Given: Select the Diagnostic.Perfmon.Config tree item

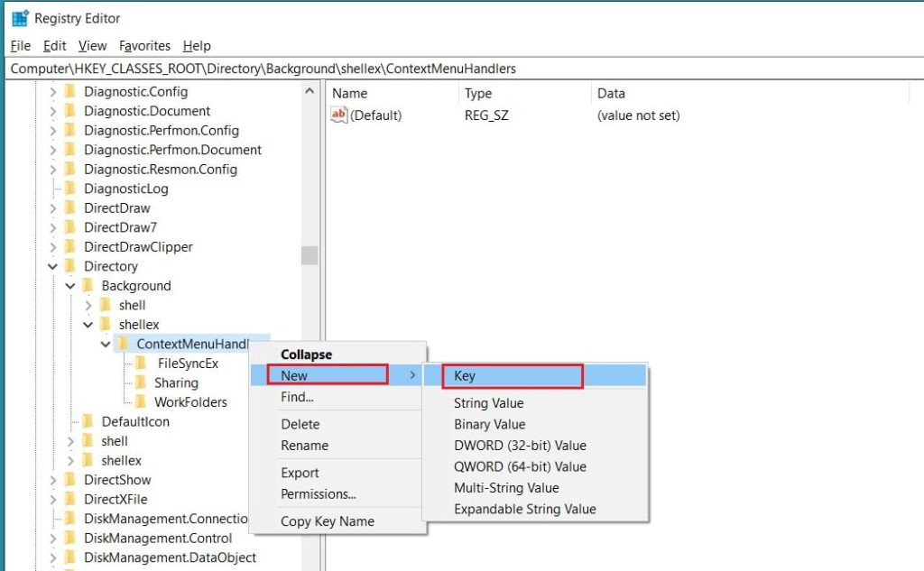Looking at the screenshot, I should pos(162,131).
